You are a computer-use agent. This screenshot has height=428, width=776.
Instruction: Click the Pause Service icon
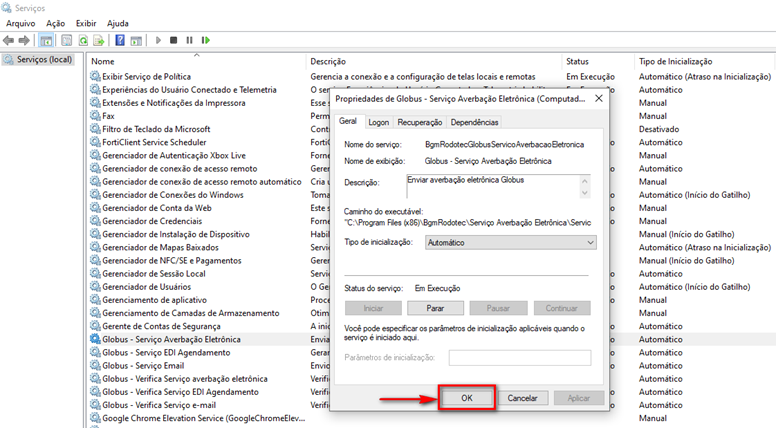[x=189, y=40]
